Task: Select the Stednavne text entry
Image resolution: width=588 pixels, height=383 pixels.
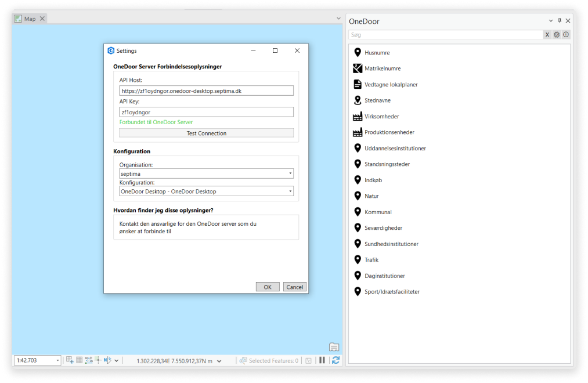Action: click(x=378, y=100)
